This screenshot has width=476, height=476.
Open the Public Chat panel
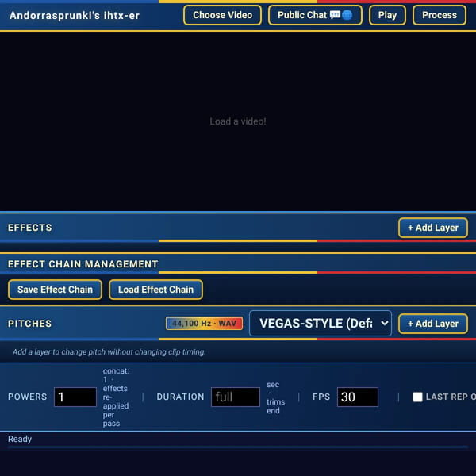315,15
